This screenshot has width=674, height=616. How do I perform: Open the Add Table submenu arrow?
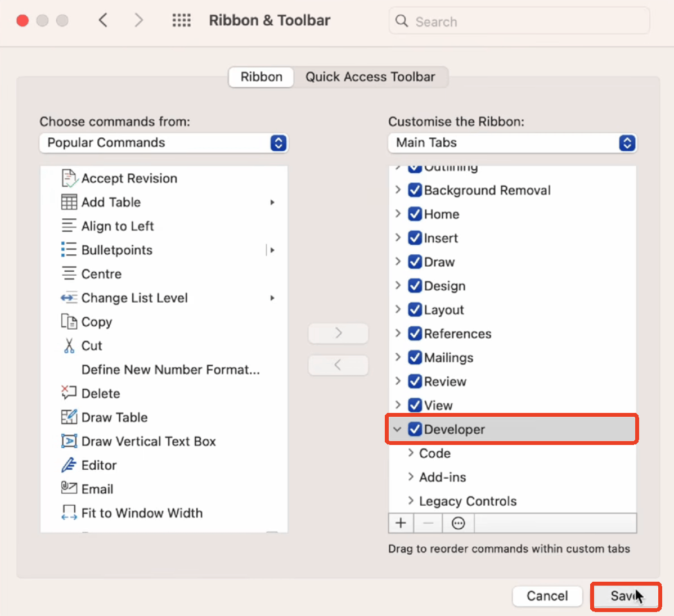[272, 202]
